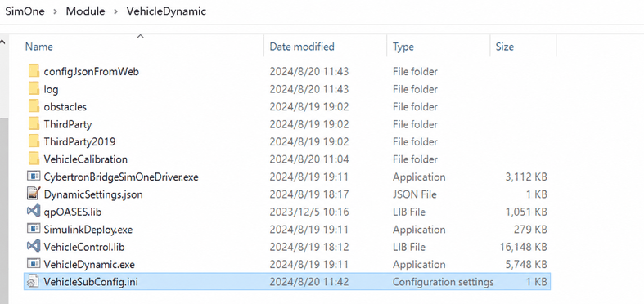Click the Configuration settings type cell
This screenshot has width=644, height=304.
444,282
